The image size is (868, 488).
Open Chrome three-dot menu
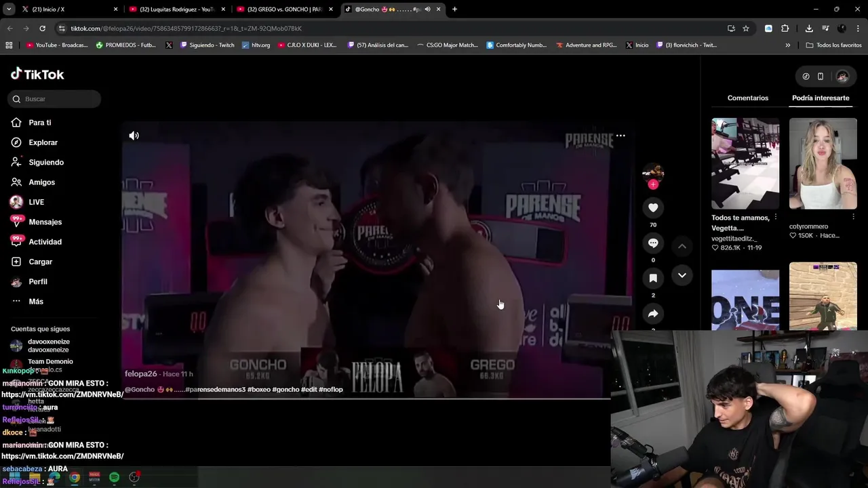point(859,28)
